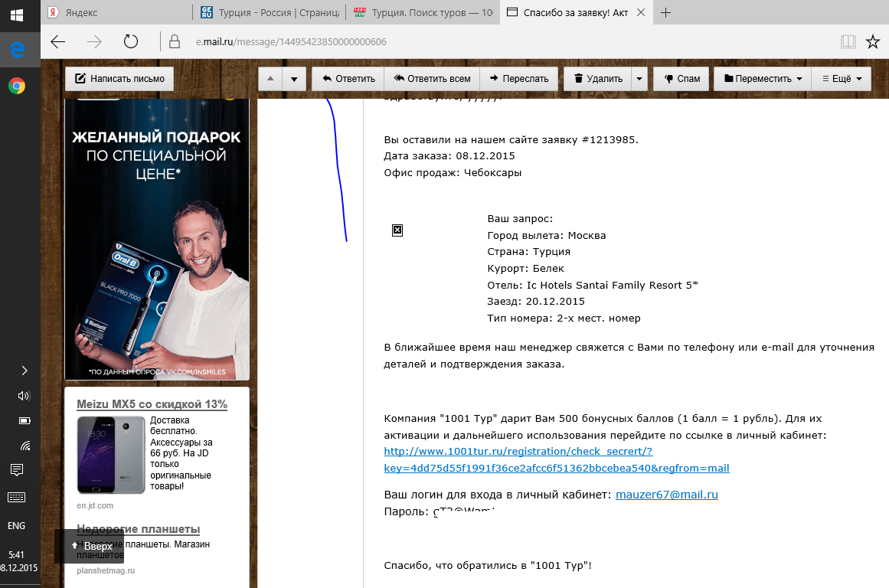Viewport: 889px width, 588px height.
Task: Open the Windows Start menu
Action: (x=16, y=15)
